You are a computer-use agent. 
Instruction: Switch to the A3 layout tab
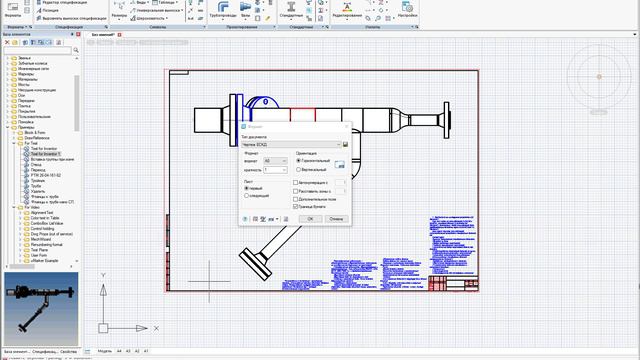(x=128, y=351)
